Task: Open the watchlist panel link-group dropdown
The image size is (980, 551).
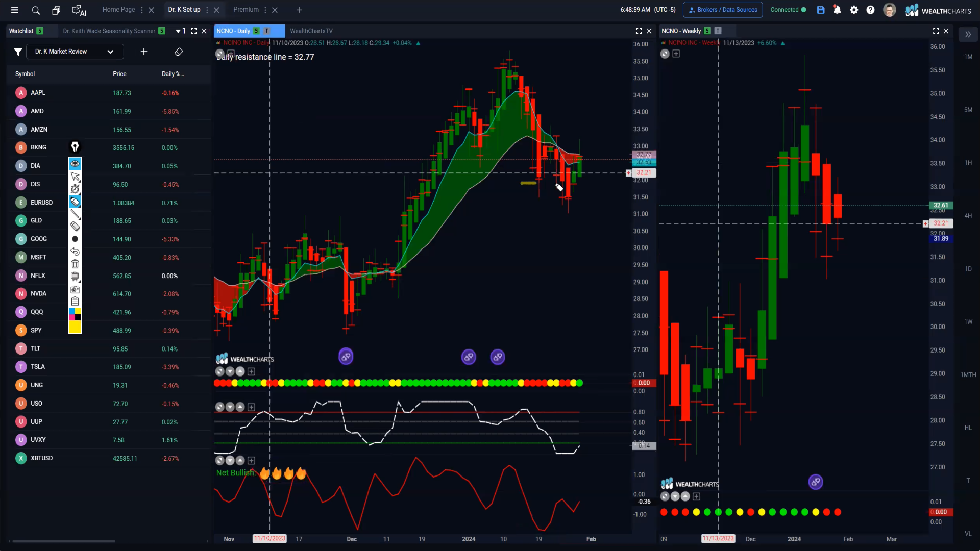Action: click(x=181, y=31)
